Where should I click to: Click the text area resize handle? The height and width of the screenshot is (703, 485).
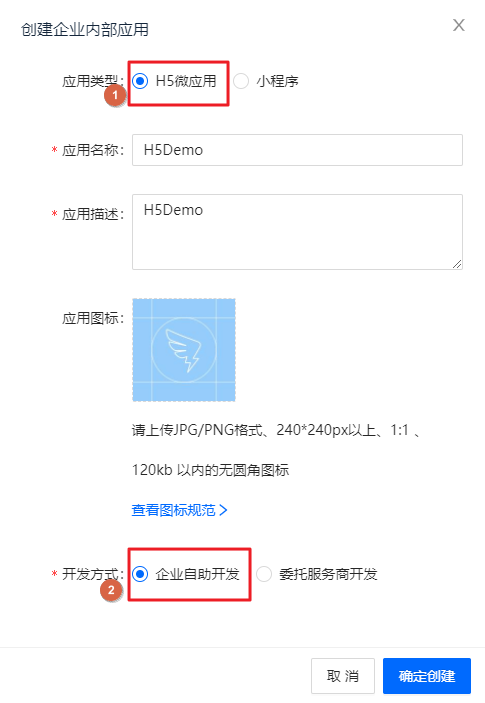pos(457,264)
